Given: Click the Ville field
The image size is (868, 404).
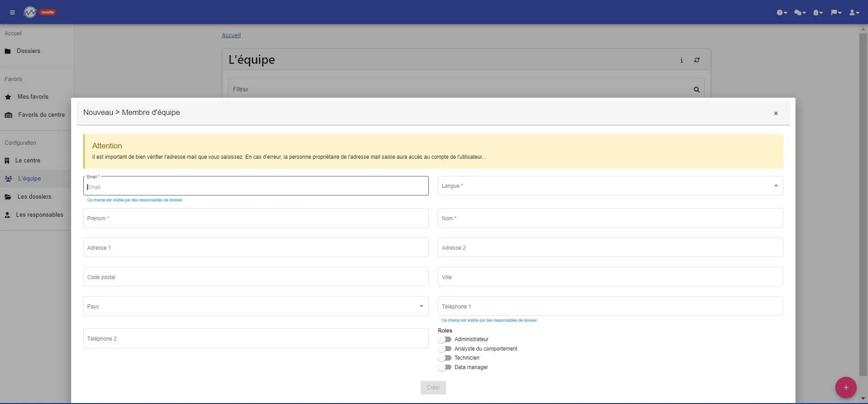Looking at the screenshot, I should click(x=610, y=277).
